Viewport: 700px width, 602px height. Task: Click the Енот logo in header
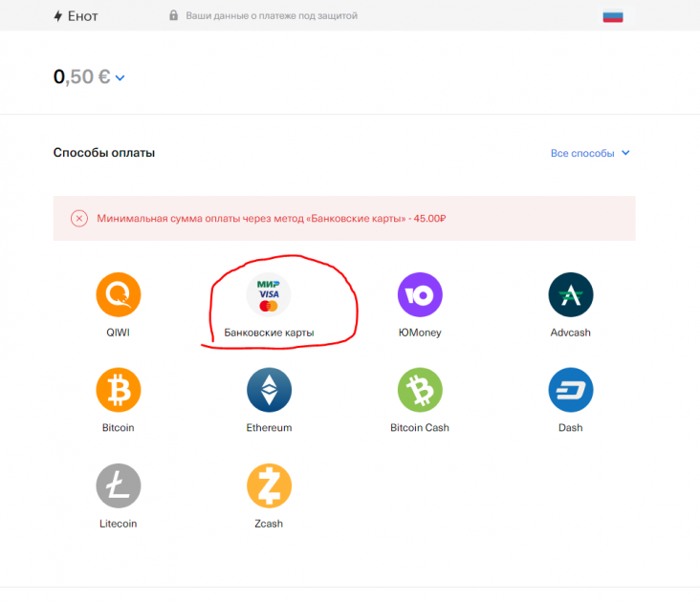pos(77,16)
